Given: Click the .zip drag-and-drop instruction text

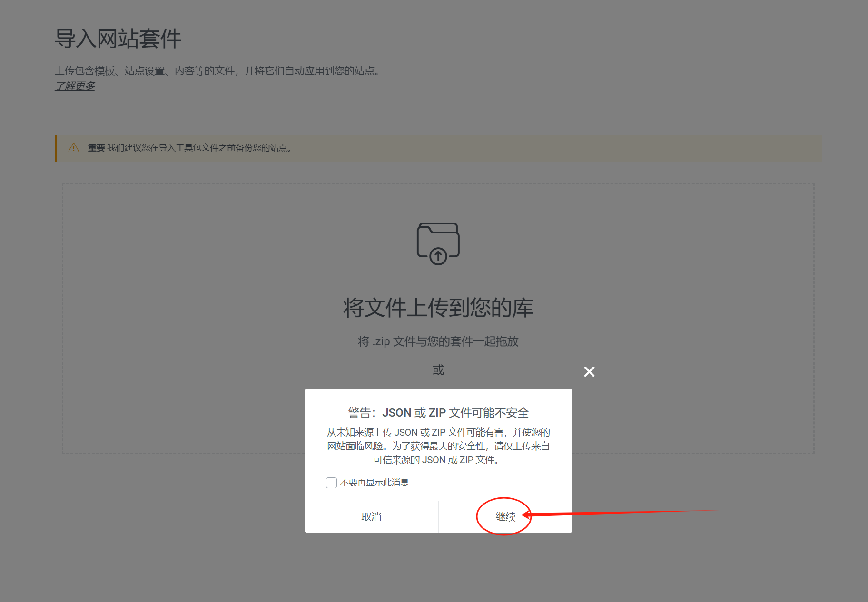Looking at the screenshot, I should click(437, 341).
